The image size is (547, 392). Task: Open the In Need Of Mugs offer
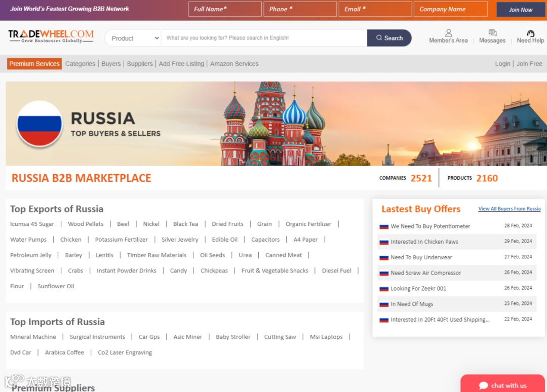point(412,304)
